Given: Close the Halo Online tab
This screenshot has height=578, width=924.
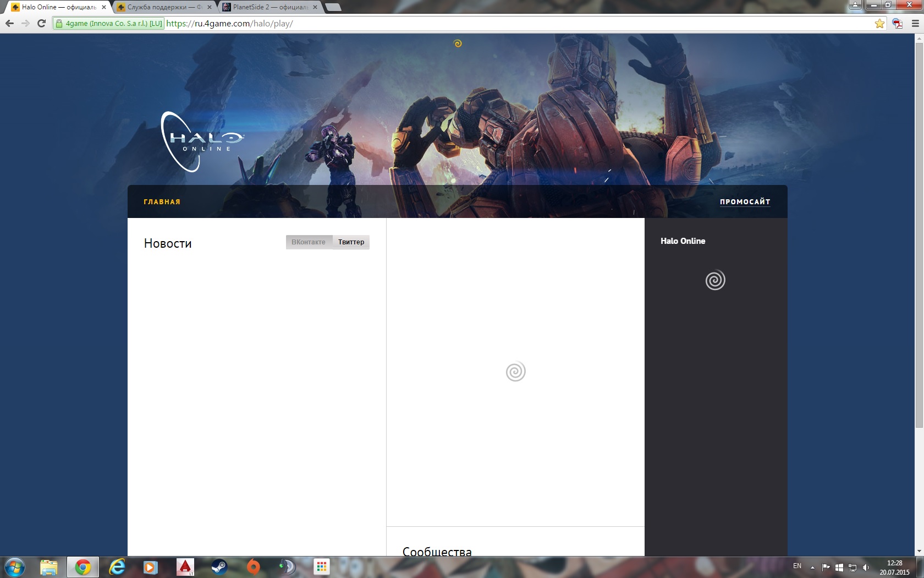Looking at the screenshot, I should 104,7.
